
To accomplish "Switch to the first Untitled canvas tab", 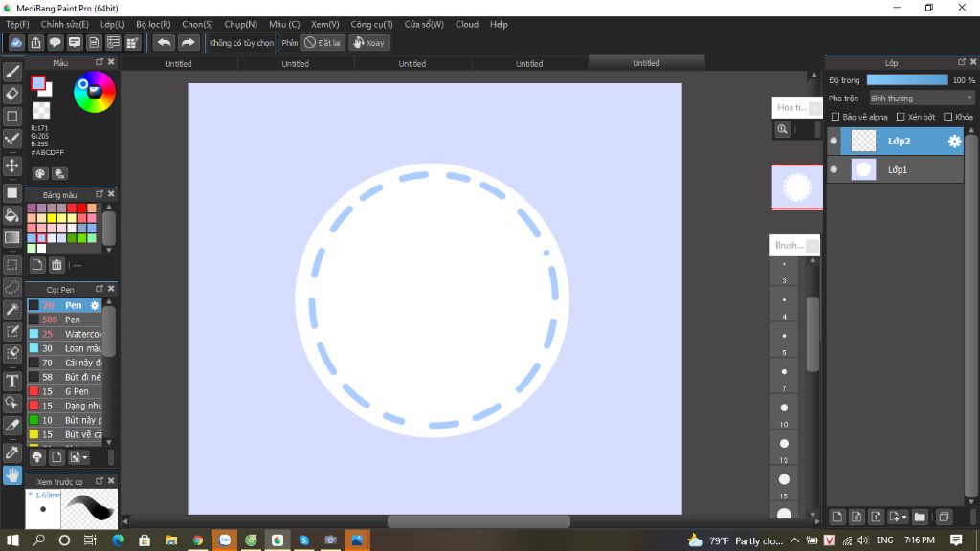I will point(178,63).
